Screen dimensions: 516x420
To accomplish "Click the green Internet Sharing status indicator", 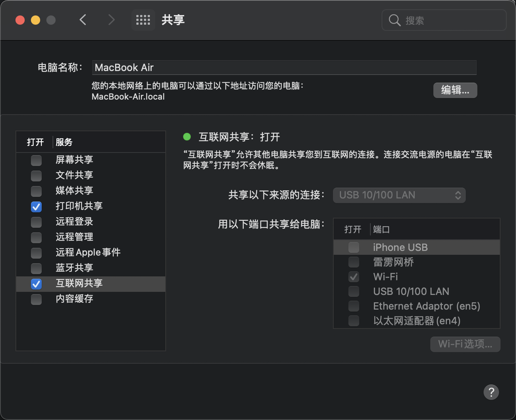I will click(x=187, y=137).
